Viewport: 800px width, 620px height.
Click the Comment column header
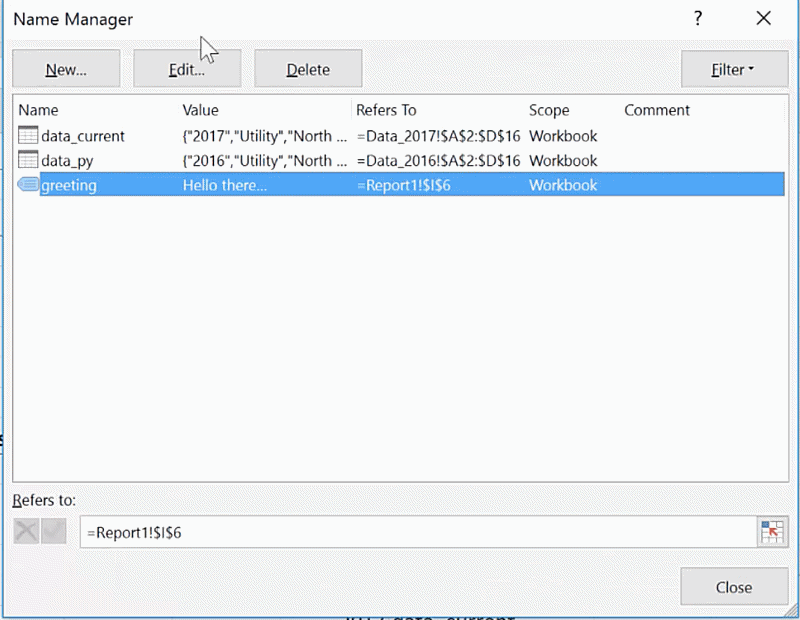coord(657,110)
